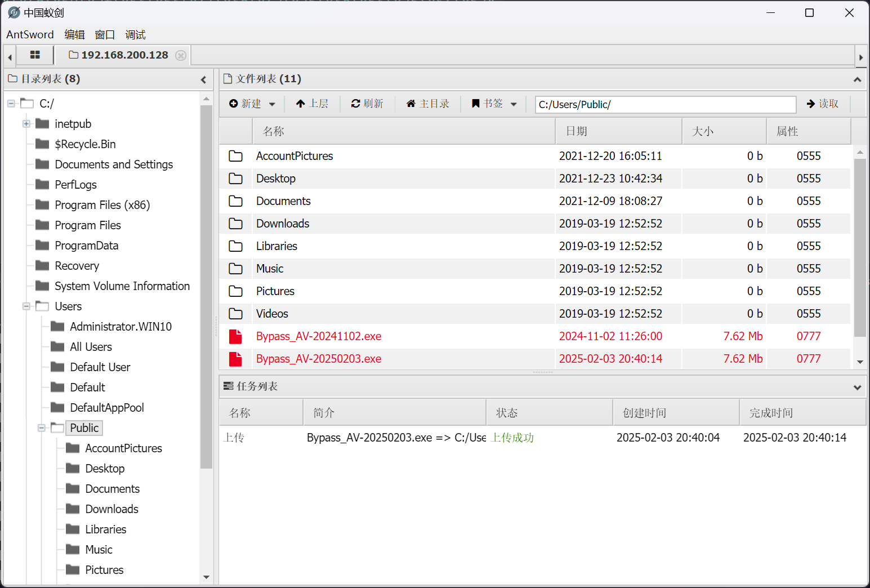Click the All Users folder icon in tree

(x=57, y=347)
